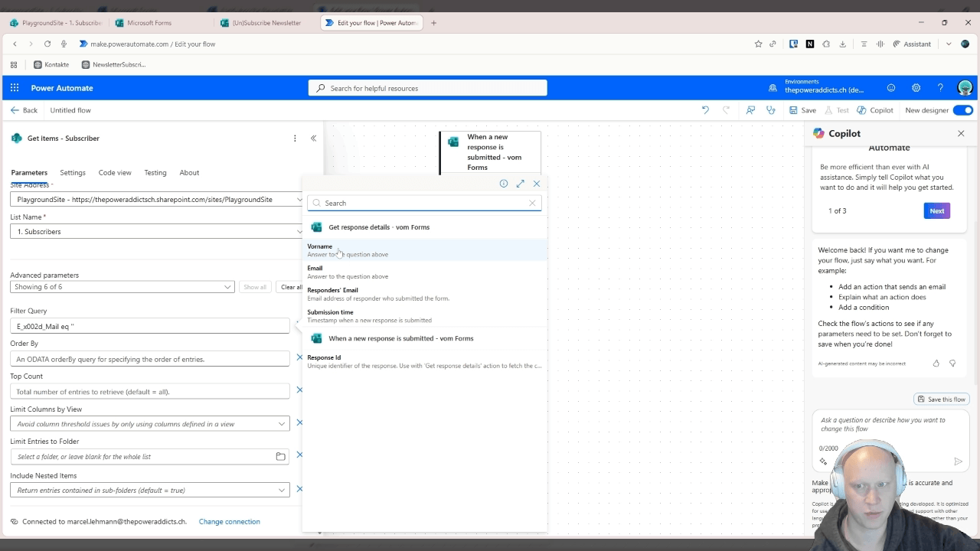Image resolution: width=980 pixels, height=551 pixels.
Task: Open the Power Automate app launcher waffle
Action: [x=15, y=88]
